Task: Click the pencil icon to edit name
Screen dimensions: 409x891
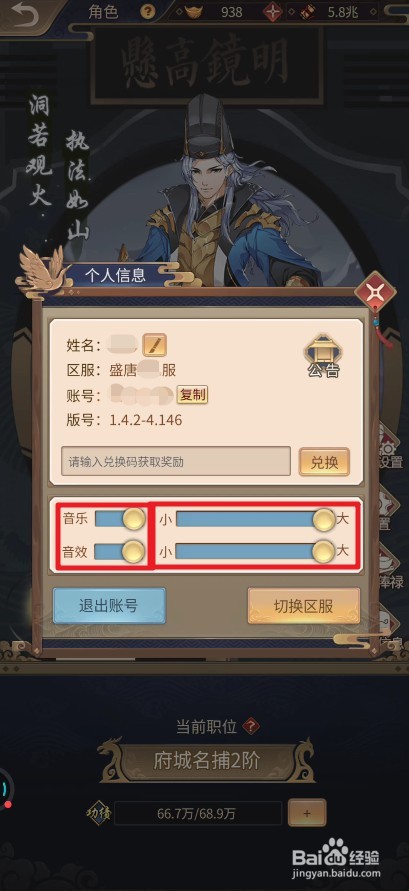Action: (x=155, y=344)
